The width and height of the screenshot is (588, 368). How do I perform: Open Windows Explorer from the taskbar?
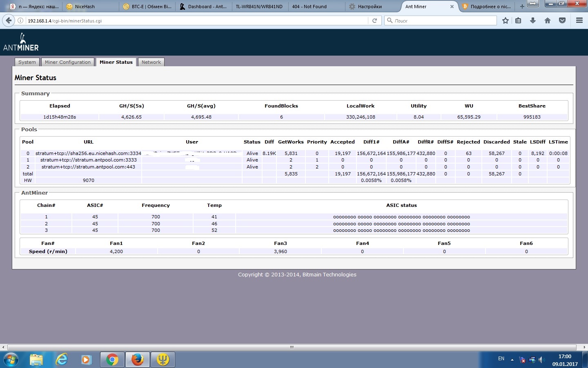(x=36, y=360)
